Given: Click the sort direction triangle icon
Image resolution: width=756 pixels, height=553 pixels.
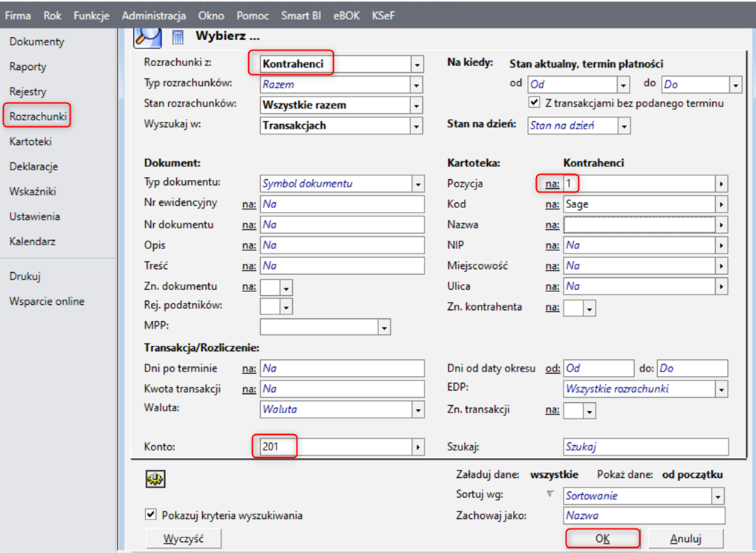Looking at the screenshot, I should tap(550, 494).
